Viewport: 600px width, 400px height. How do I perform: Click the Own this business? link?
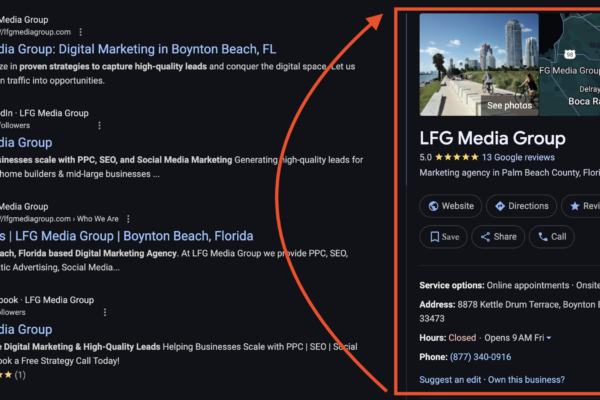(526, 380)
